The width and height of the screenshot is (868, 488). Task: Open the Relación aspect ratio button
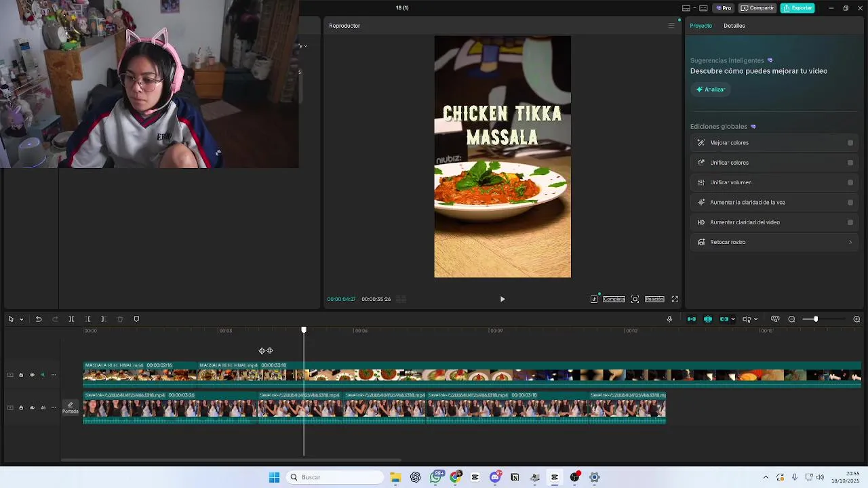654,299
